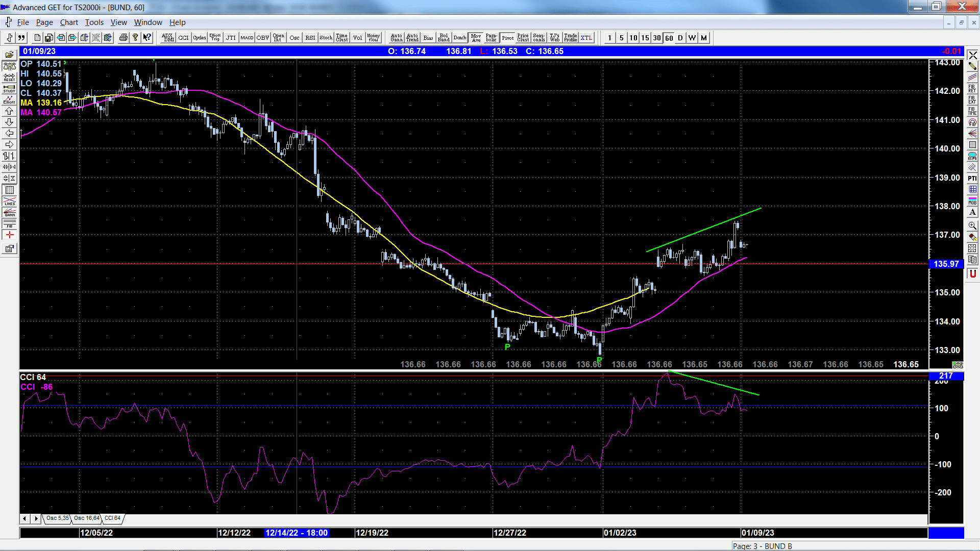Toggle the Stoch study button

pyautogui.click(x=326, y=38)
